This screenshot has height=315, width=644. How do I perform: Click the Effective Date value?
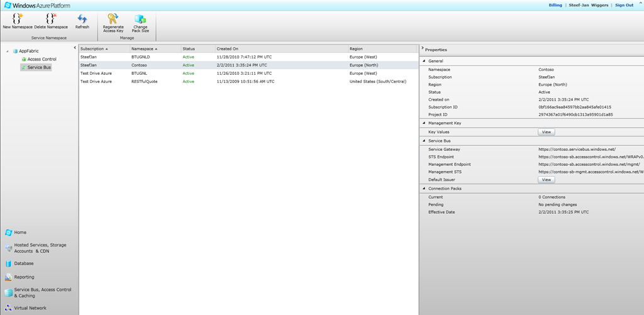click(563, 213)
